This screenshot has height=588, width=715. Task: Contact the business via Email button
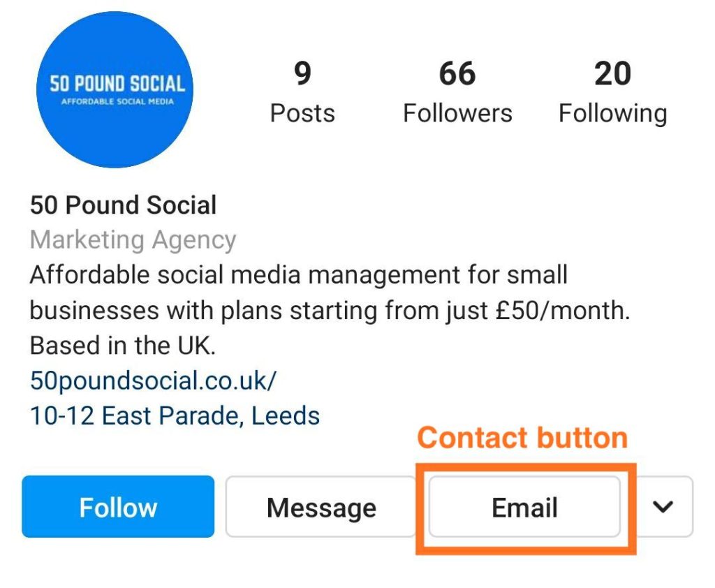coord(524,508)
